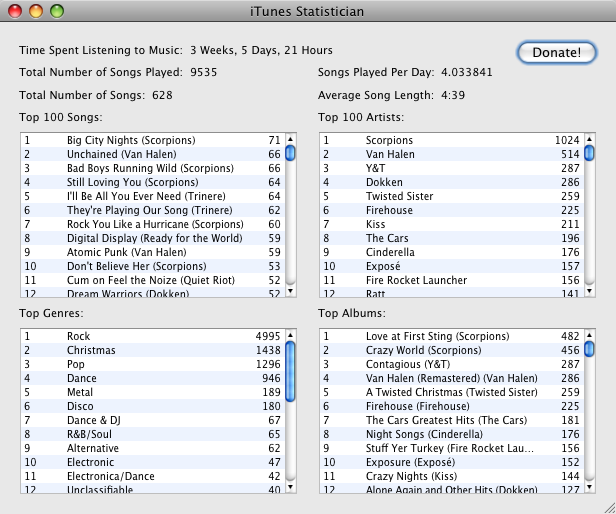Select the Disco genre row
Screen dimensions: 616x514
(x=153, y=406)
